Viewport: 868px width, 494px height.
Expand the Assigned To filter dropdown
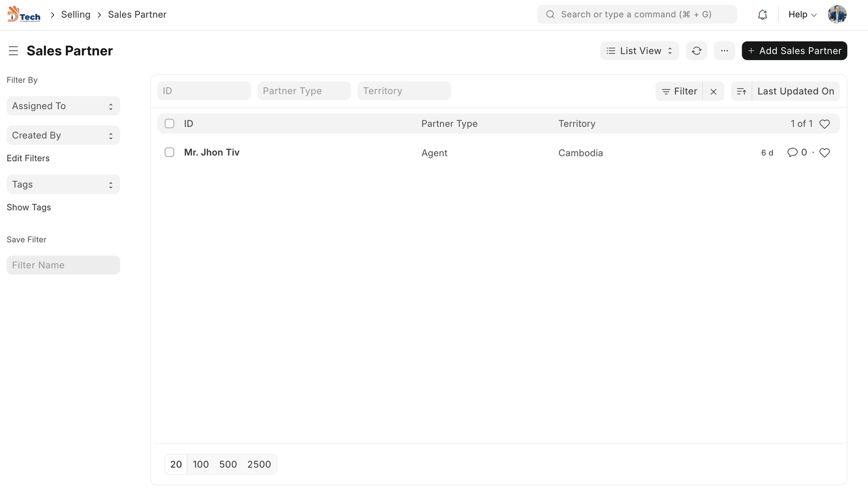pos(63,106)
